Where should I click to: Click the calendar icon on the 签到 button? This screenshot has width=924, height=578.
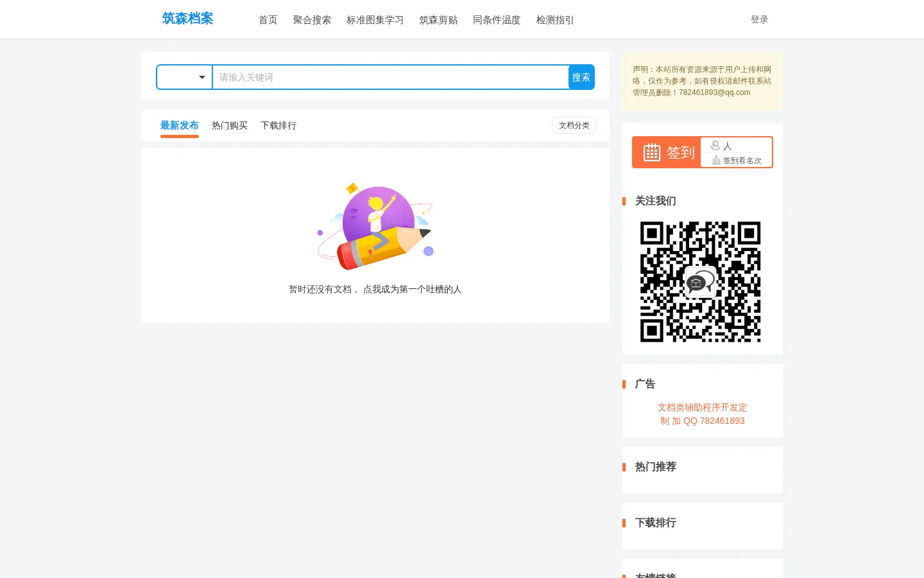pos(652,152)
